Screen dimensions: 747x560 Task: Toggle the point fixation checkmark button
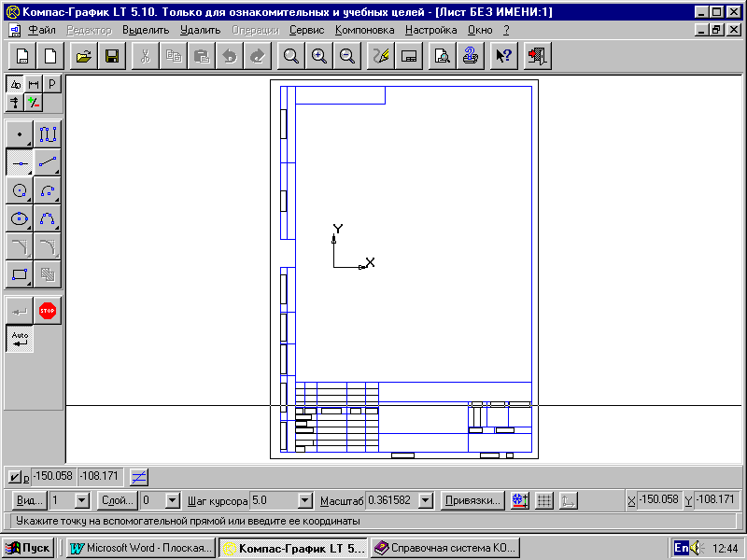pos(14,477)
